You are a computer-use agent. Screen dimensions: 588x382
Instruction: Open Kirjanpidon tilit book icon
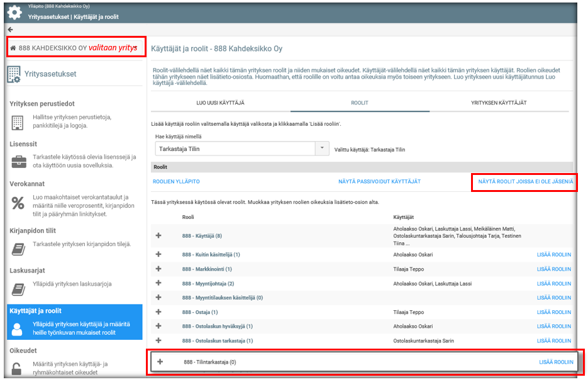click(18, 248)
